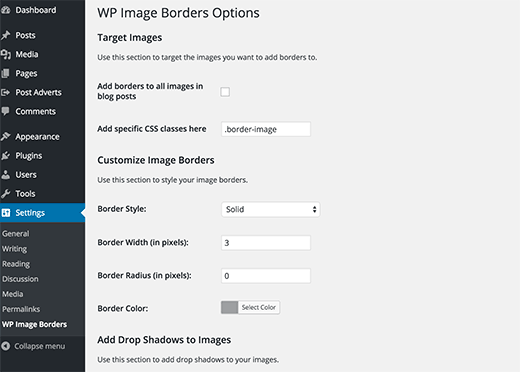Viewport: 520px width, 372px height.
Task: Click the Users person icon
Action: (x=5, y=175)
